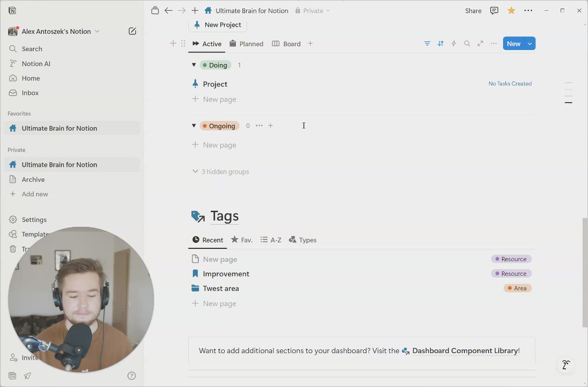Open Ultimate Brain under Private
Image resolution: width=588 pixels, height=387 pixels.
(71, 164)
